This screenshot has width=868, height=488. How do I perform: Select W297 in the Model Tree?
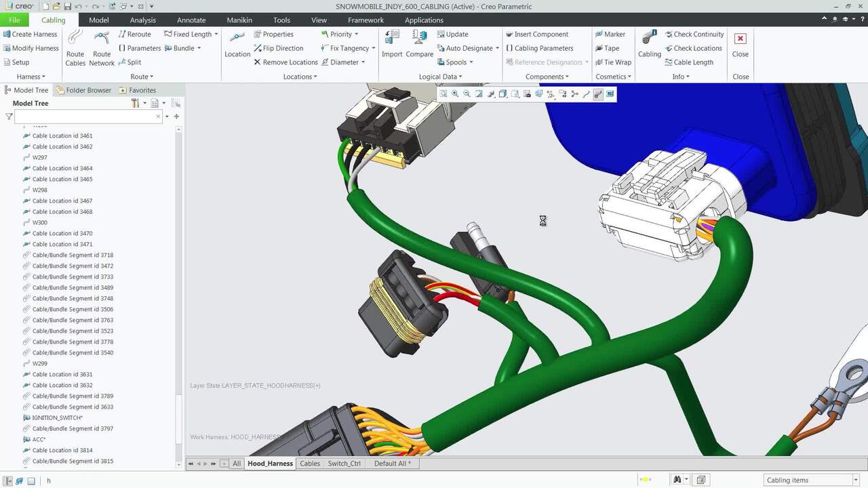tap(35, 157)
